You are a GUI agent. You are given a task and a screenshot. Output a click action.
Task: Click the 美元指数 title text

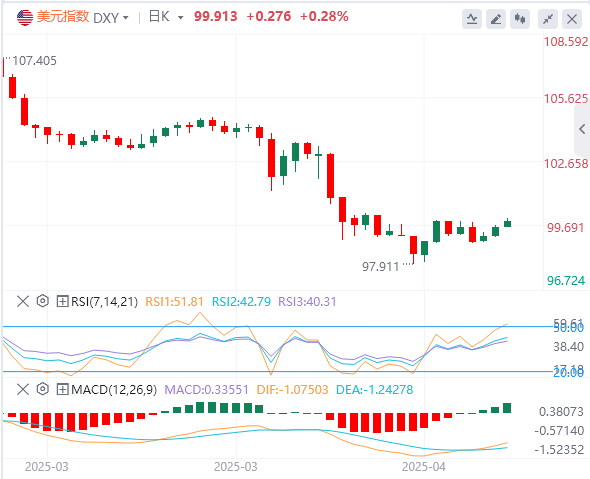(63, 17)
